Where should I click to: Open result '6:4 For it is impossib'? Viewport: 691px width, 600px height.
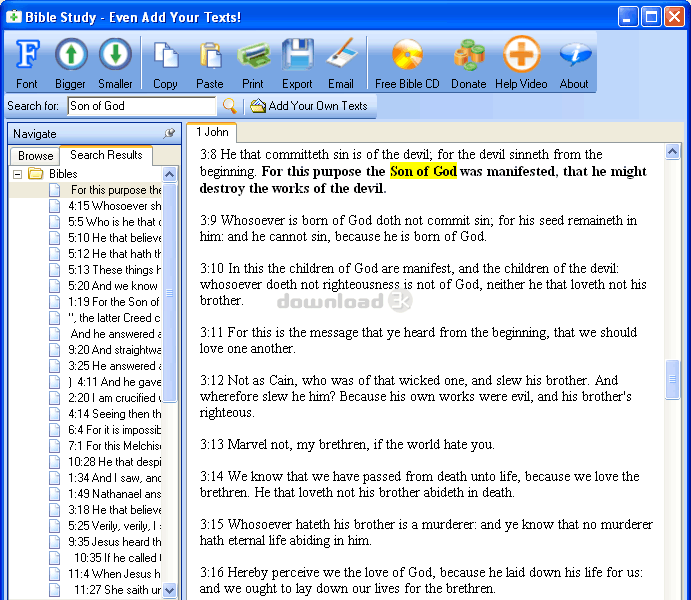pyautogui.click(x=115, y=430)
